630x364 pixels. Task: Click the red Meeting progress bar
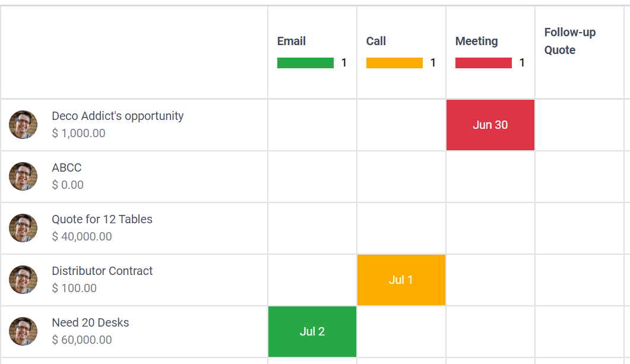(483, 63)
